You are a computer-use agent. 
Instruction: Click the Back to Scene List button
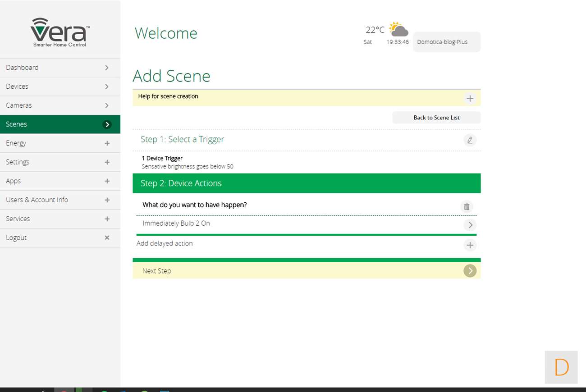[x=436, y=118]
